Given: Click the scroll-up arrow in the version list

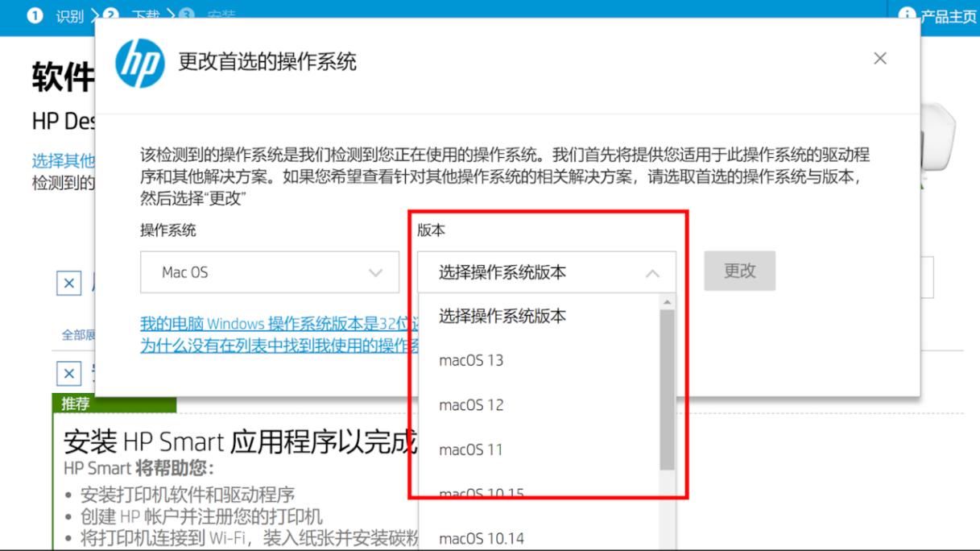Looking at the screenshot, I should pyautogui.click(x=667, y=301).
